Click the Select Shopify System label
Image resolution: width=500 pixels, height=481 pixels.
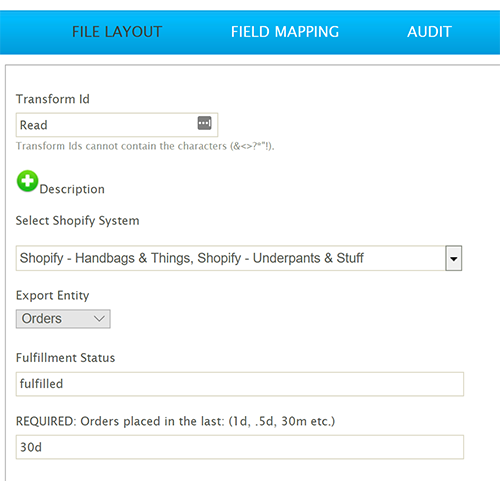pyautogui.click(x=77, y=221)
